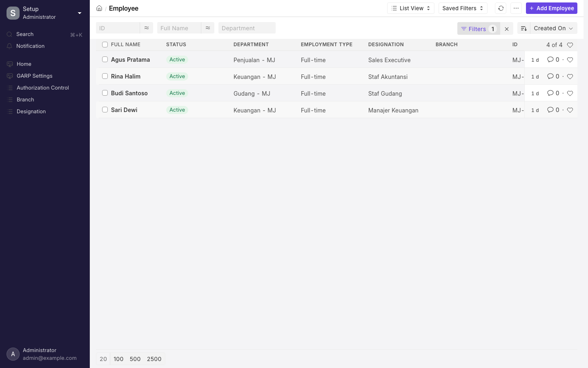
Task: Select all rows with the header checkbox
Action: coord(105,45)
